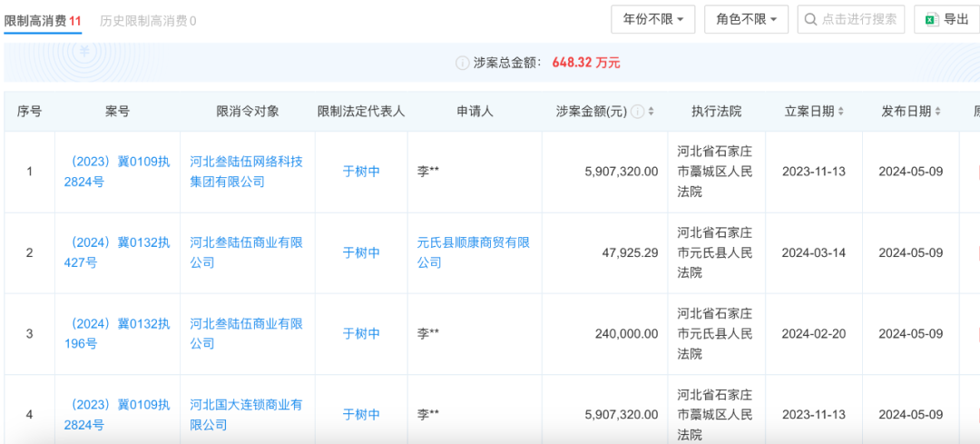Open the 年份不限 year filter dropdown
The height and width of the screenshot is (444, 980).
tap(653, 19)
